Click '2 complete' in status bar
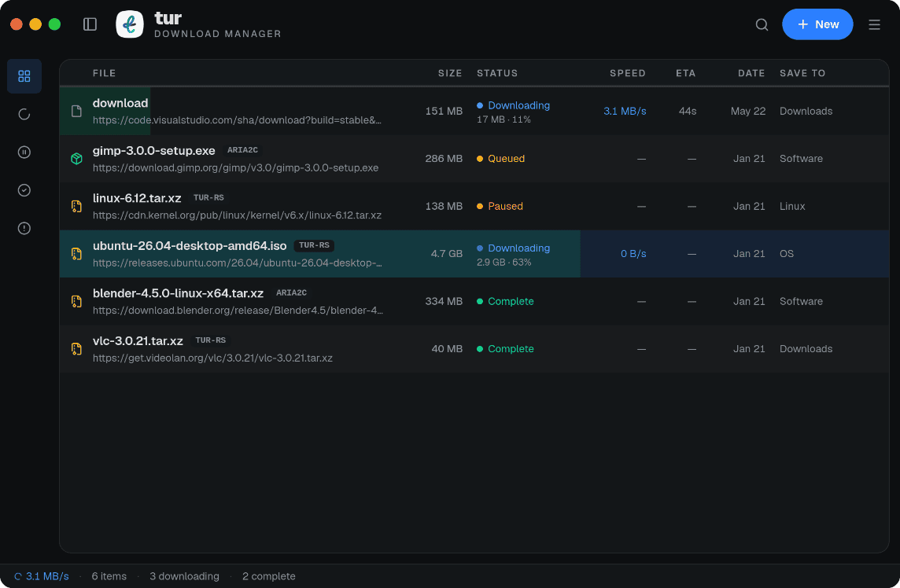The image size is (900, 588). (x=268, y=576)
